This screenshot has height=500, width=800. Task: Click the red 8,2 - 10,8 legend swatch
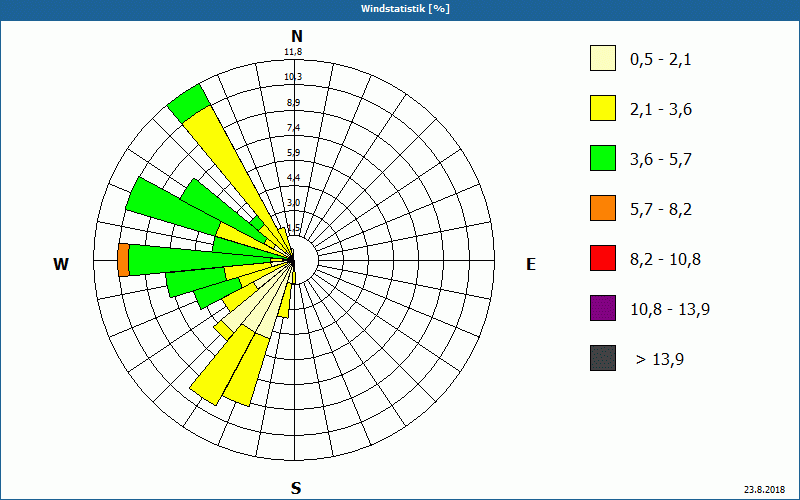tap(603, 258)
